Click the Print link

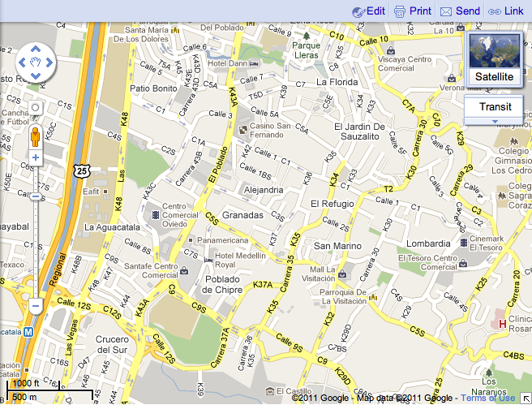[420, 11]
